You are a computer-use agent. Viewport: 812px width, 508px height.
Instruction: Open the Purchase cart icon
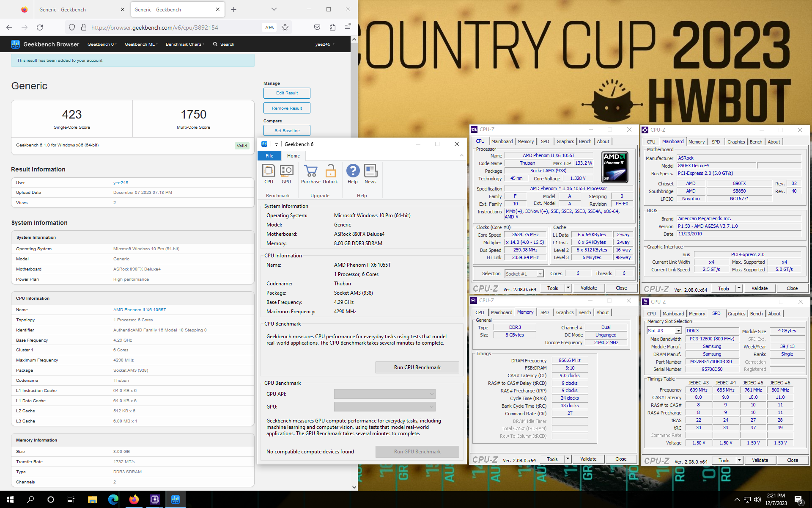[311, 174]
